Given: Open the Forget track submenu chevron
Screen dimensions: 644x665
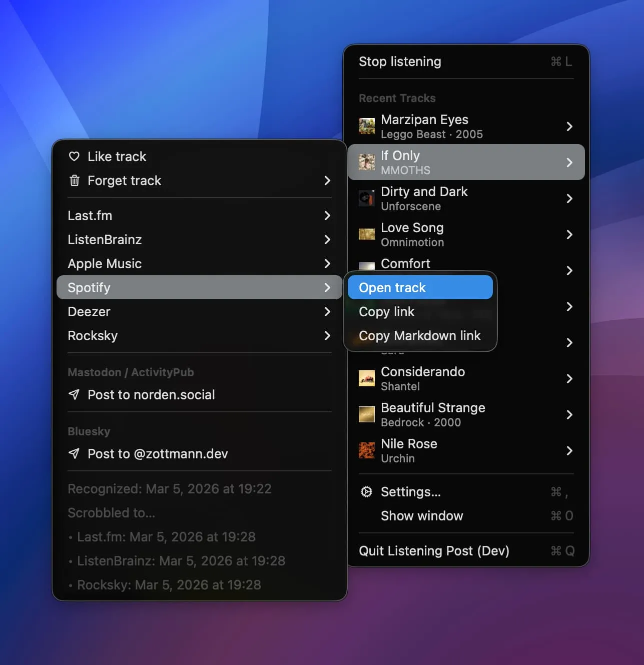Looking at the screenshot, I should [x=327, y=181].
